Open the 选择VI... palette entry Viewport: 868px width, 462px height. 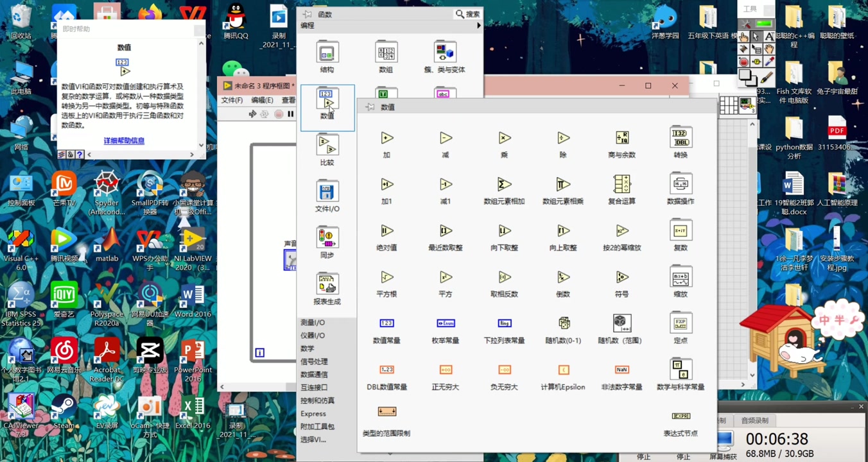tap(315, 440)
